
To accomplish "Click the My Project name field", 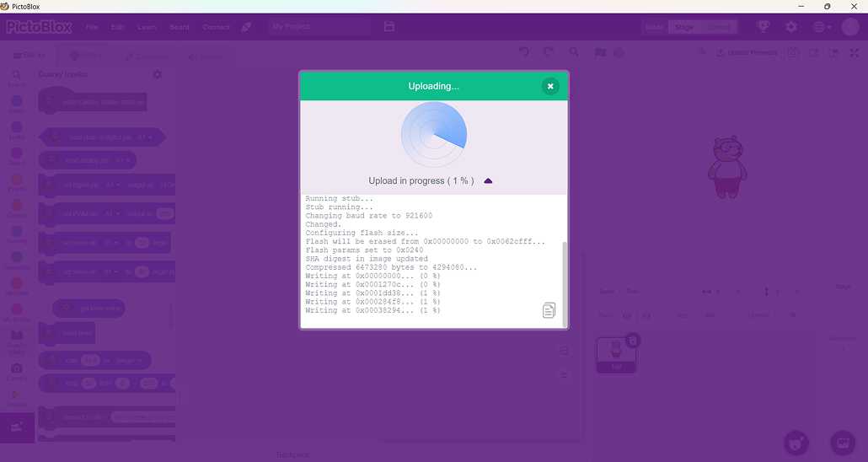I will tap(319, 27).
